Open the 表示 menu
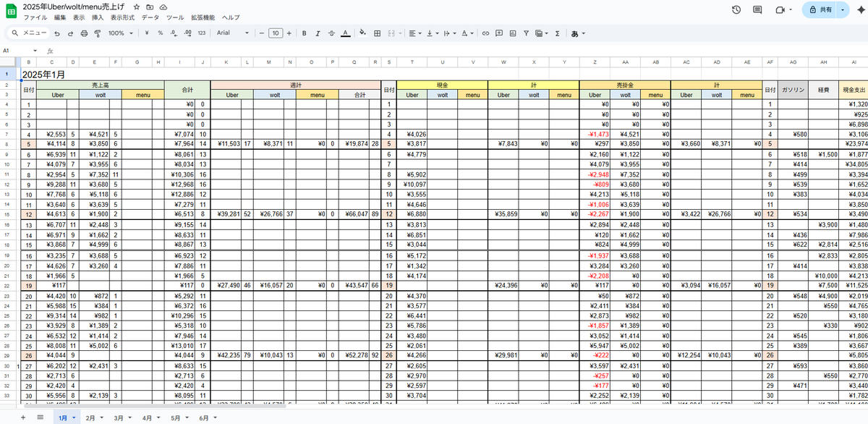Image resolution: width=868 pixels, height=424 pixels. click(79, 17)
